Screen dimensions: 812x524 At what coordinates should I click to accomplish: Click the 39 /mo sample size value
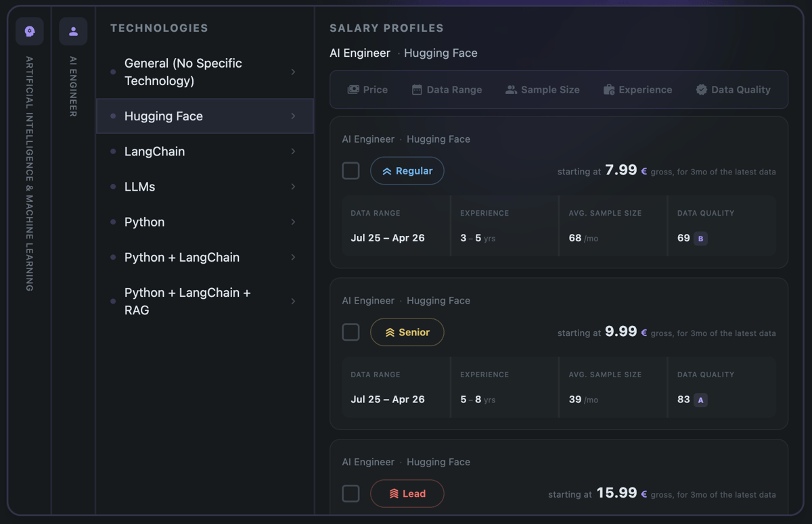tap(583, 400)
